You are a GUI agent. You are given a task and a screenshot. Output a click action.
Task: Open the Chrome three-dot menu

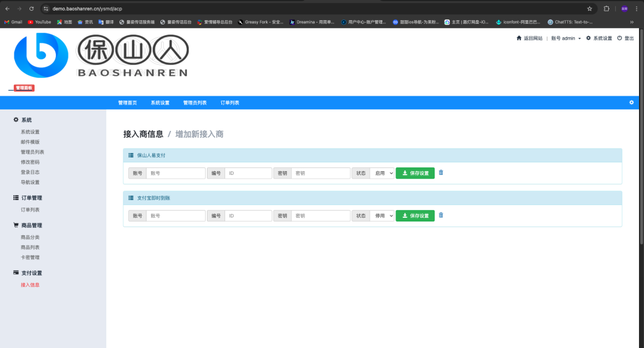click(636, 9)
